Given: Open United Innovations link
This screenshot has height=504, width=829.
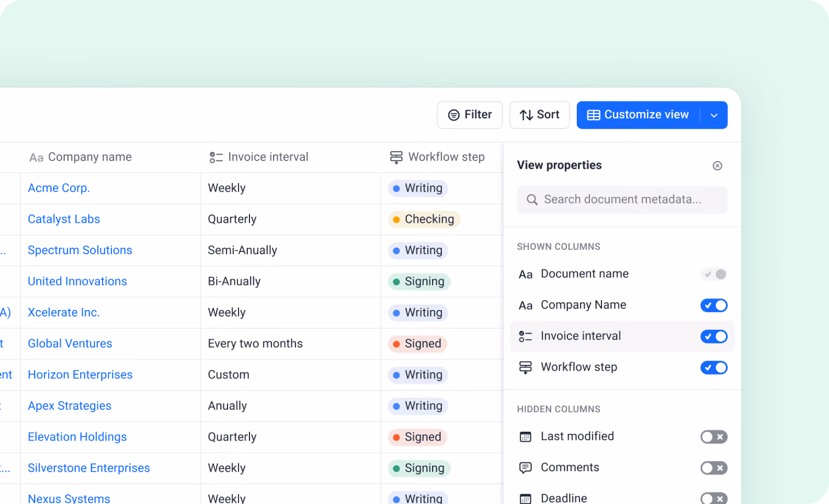Looking at the screenshot, I should pyautogui.click(x=77, y=282).
